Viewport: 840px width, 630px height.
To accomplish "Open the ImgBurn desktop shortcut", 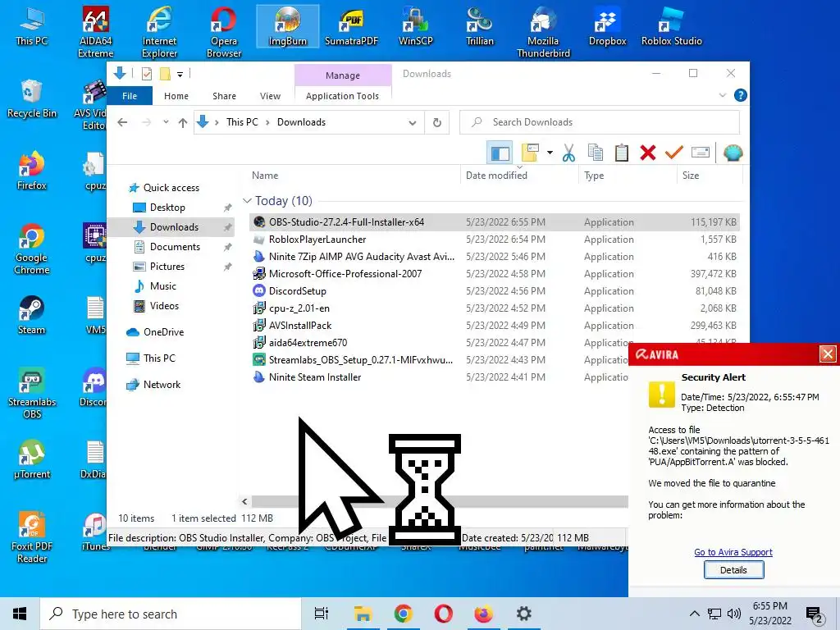I will (288, 26).
